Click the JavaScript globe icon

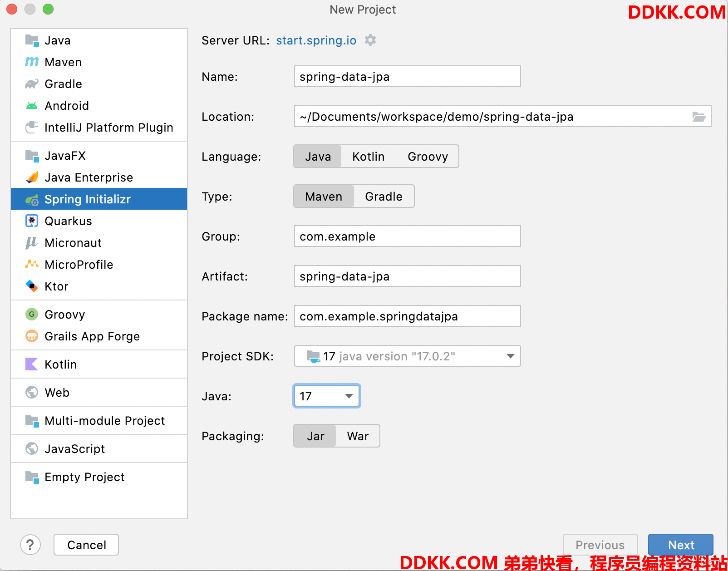point(32,448)
